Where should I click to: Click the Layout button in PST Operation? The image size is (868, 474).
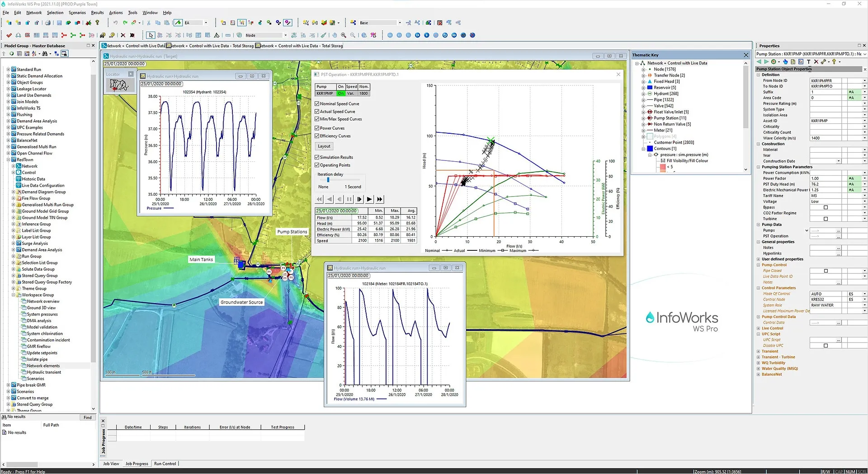(x=324, y=146)
